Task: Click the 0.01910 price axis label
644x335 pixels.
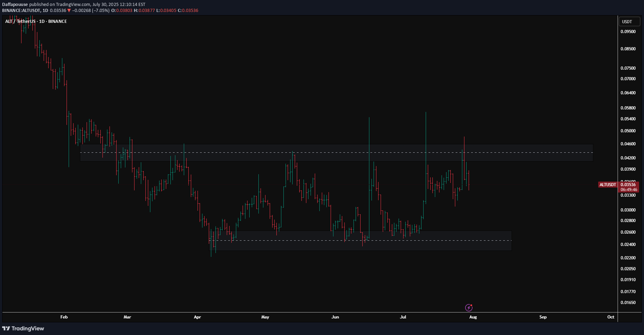Action: coord(628,280)
